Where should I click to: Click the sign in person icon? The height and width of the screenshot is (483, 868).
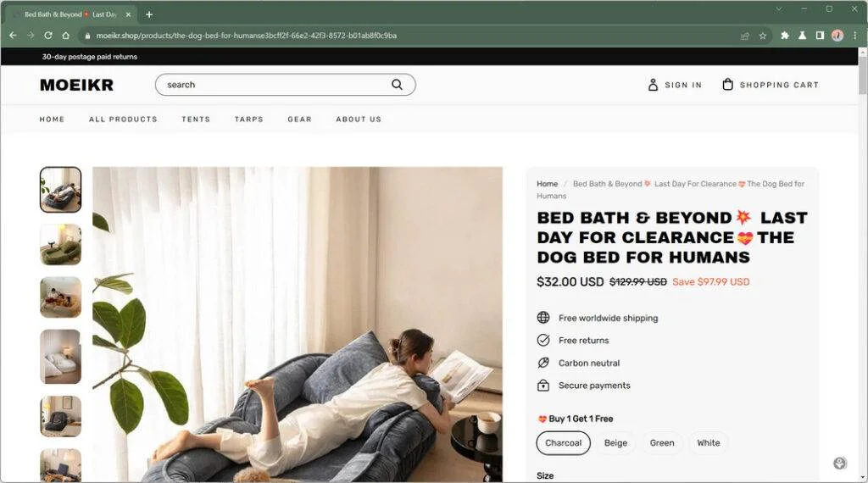click(654, 85)
